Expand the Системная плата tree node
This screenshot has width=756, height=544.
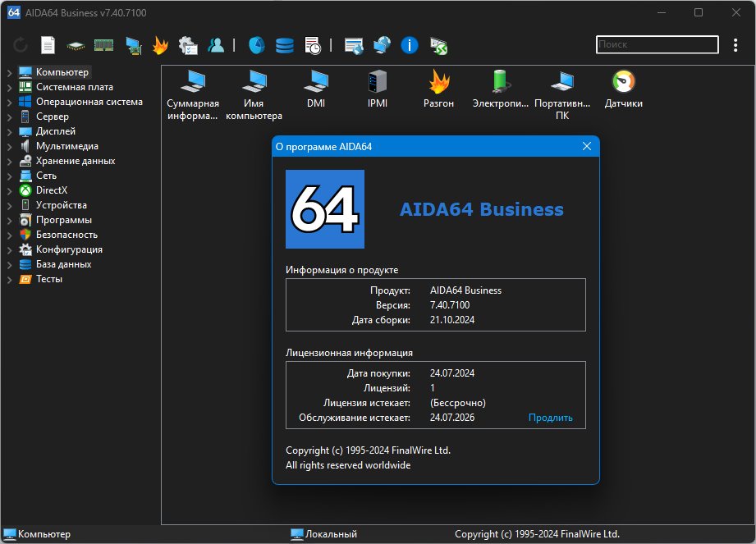[x=9, y=88]
